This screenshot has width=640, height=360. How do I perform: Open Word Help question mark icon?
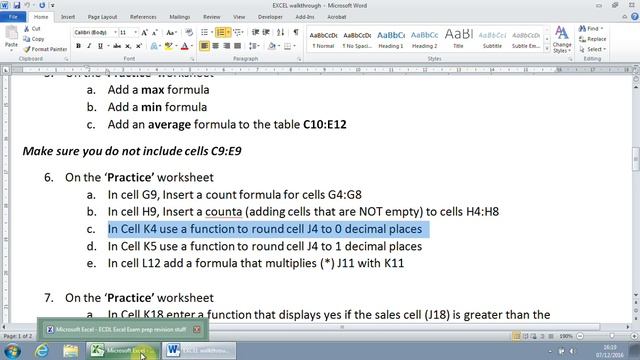tap(635, 17)
